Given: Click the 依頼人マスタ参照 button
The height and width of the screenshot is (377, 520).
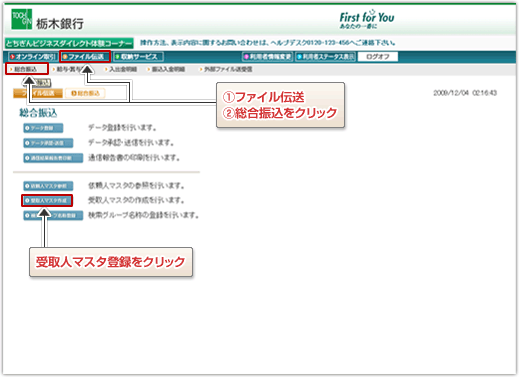Looking at the screenshot, I should point(48,186).
